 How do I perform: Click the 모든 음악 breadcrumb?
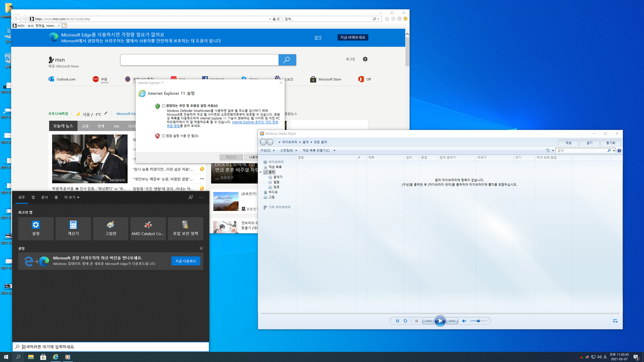(321, 142)
